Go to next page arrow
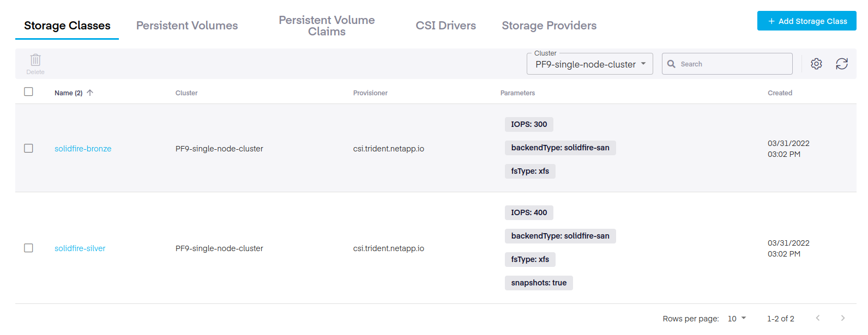This screenshot has width=868, height=335. point(843,318)
